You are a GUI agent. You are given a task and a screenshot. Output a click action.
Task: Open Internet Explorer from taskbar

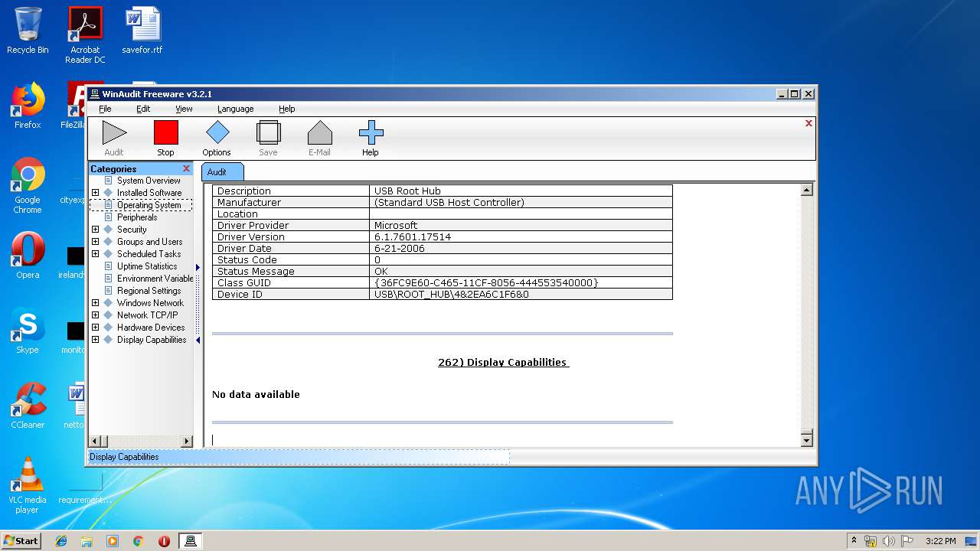(61, 541)
